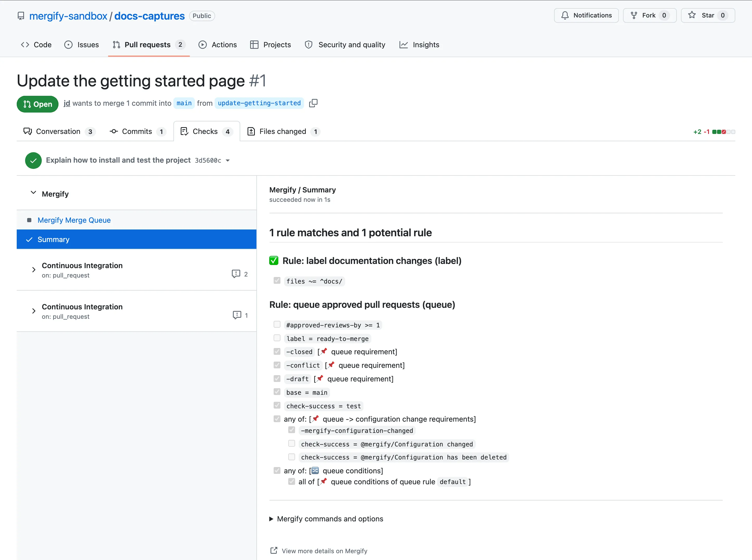Click the external link icon beside View more details

(x=274, y=551)
